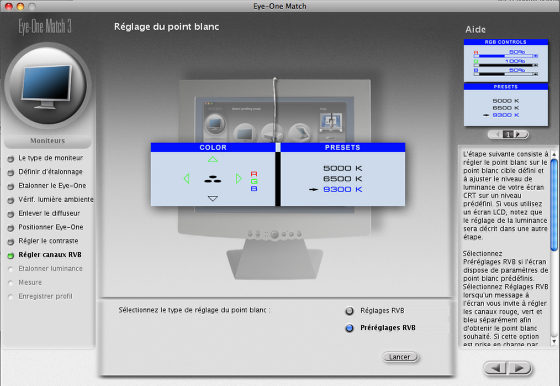Open the Le type de moniteur step

50,158
